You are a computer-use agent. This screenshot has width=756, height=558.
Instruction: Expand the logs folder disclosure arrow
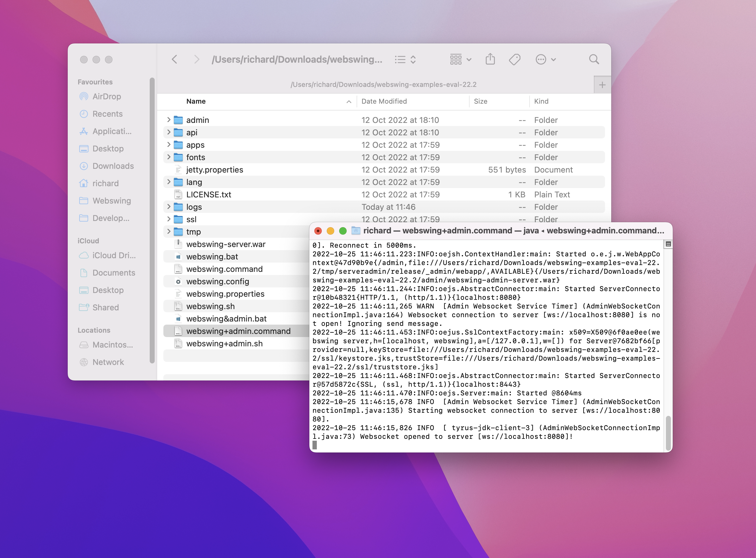[x=169, y=207]
